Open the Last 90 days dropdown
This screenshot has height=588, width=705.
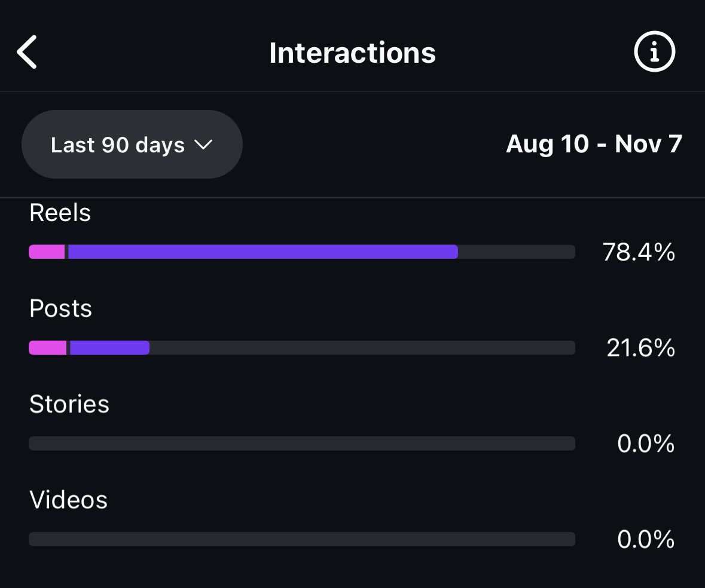coord(132,145)
